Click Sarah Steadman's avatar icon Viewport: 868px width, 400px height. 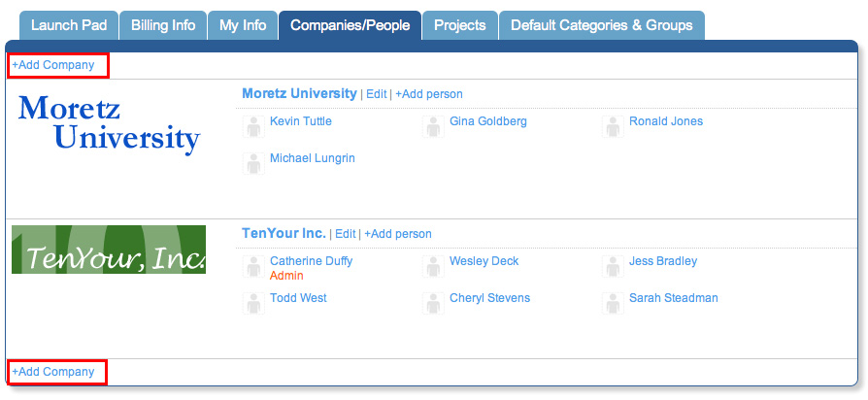[x=613, y=303]
